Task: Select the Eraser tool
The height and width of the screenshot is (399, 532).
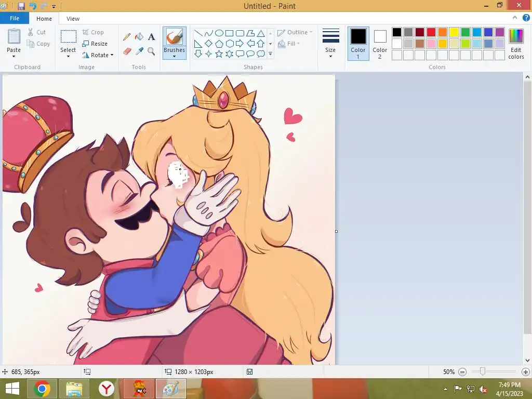Action: tap(127, 51)
